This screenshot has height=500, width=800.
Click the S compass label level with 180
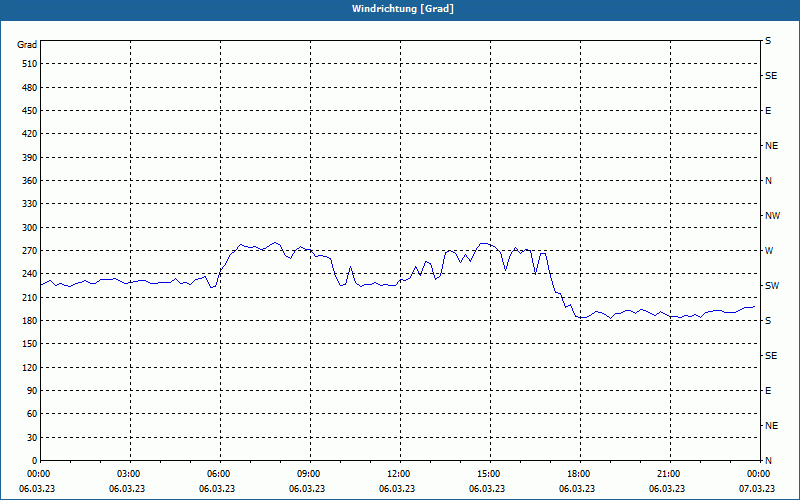click(x=768, y=320)
